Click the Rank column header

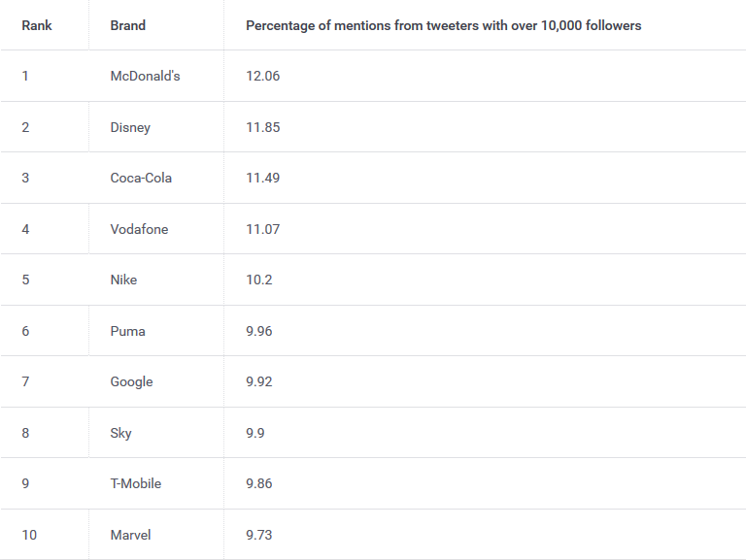[x=37, y=25]
